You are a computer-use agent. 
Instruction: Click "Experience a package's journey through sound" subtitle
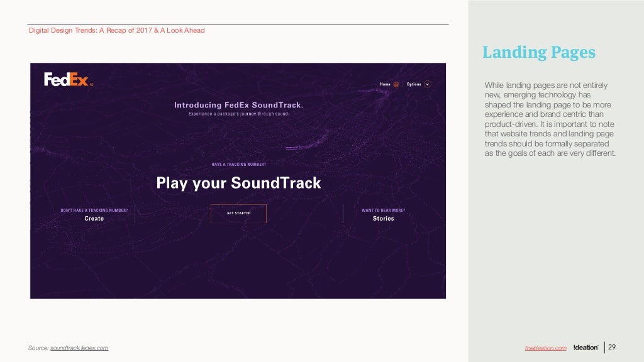(238, 114)
